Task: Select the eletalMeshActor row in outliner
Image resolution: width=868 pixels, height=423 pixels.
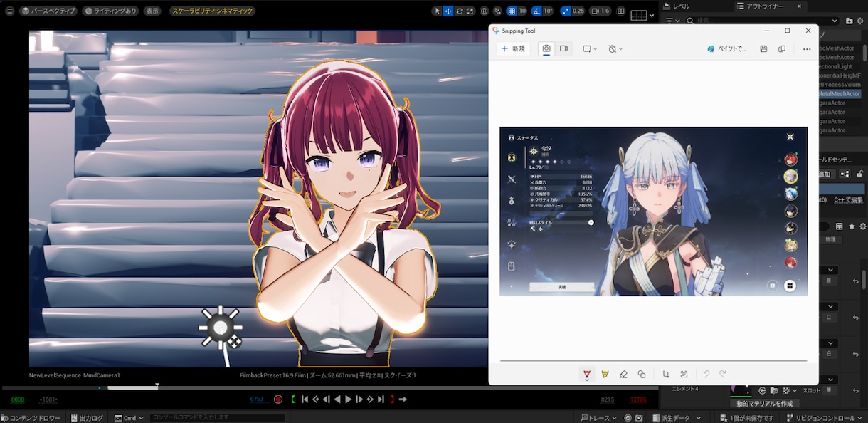Action: point(841,93)
